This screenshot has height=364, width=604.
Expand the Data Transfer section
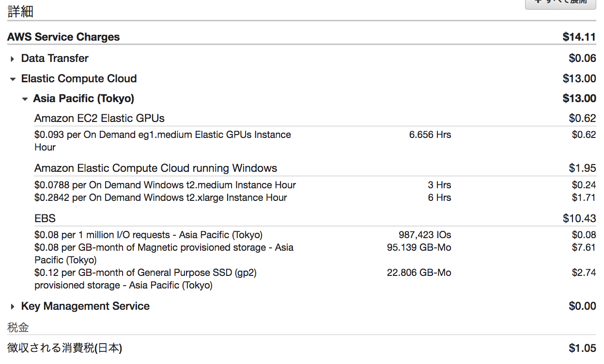[13, 59]
